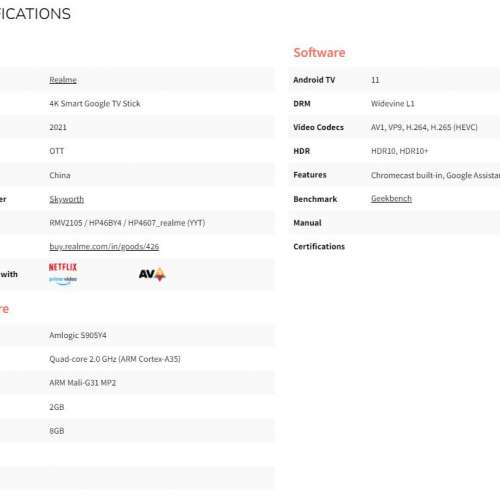This screenshot has width=500, height=500.
Task: Select the 'Amlogic S905Y4' chipset text
Action: [x=78, y=335]
